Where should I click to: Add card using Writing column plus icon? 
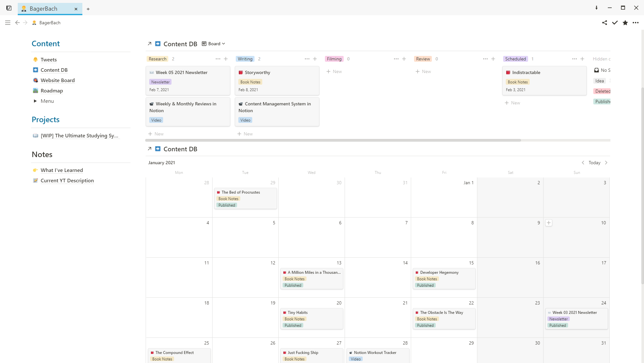point(315,59)
